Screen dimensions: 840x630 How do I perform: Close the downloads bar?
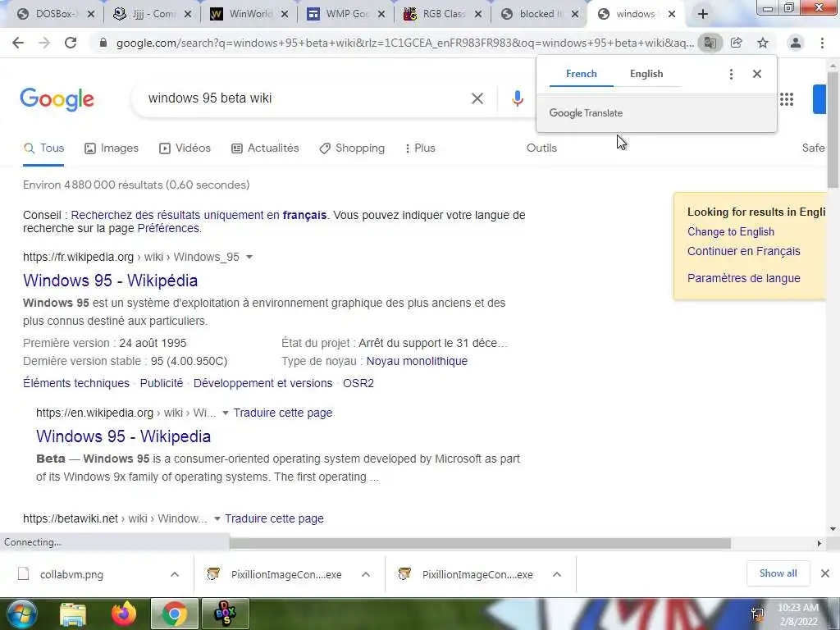[825, 573]
